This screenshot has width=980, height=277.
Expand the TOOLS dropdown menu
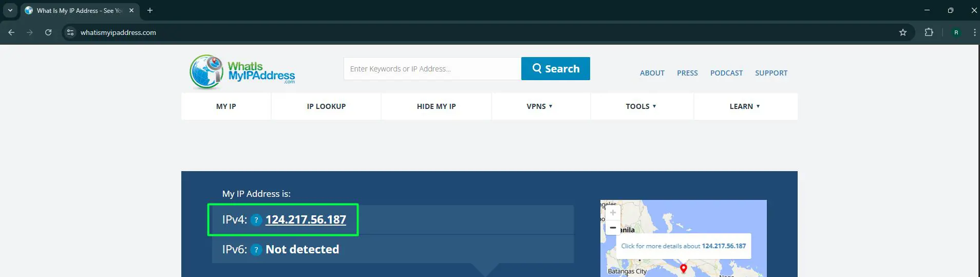[641, 106]
